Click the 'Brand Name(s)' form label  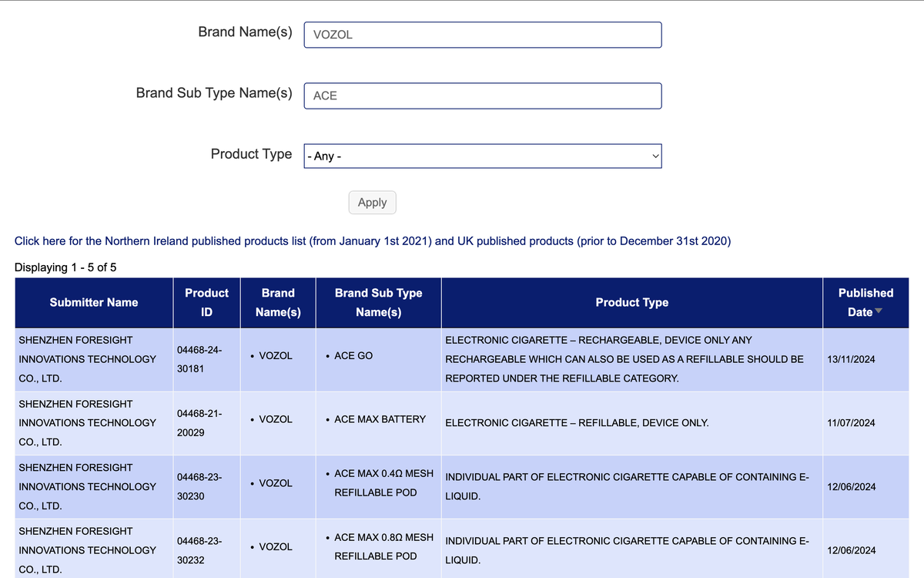[x=245, y=32]
